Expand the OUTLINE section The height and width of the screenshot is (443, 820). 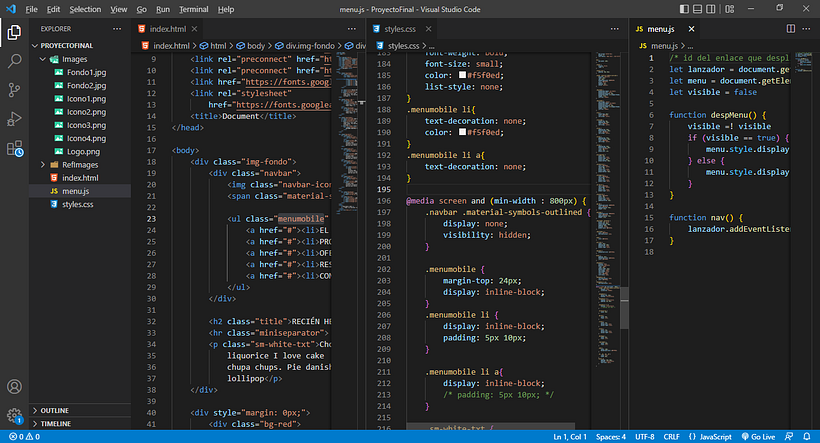tap(55, 410)
